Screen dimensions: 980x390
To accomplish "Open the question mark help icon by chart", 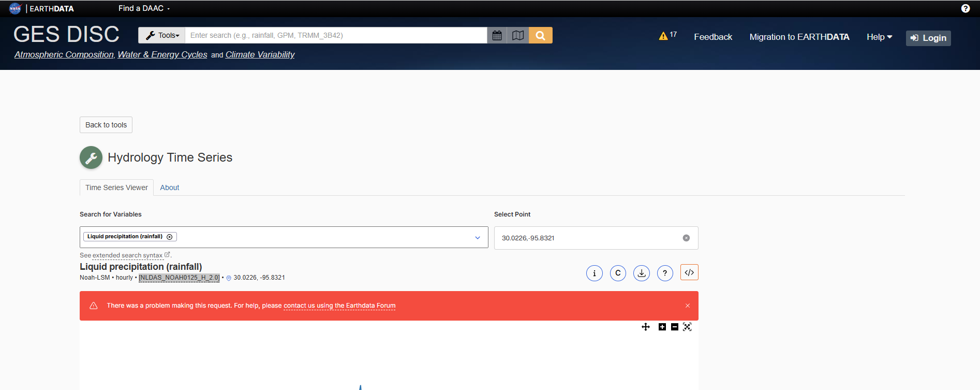I will point(665,273).
